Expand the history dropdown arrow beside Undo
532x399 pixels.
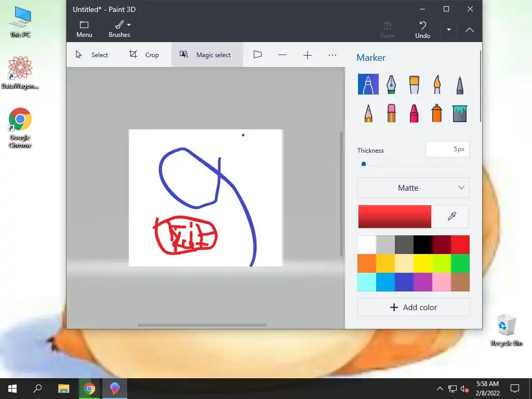(x=448, y=30)
